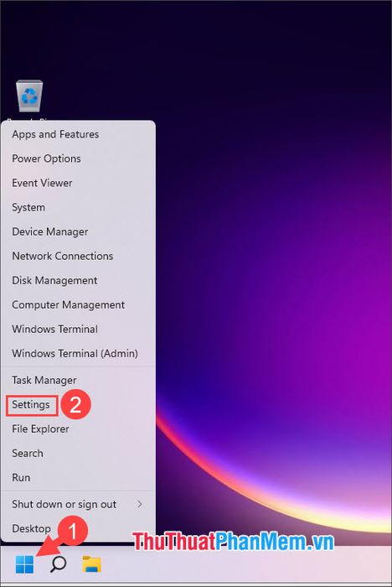The height and width of the screenshot is (587, 392).
Task: Select the Recycle Bin desktop icon
Action: coord(29,96)
